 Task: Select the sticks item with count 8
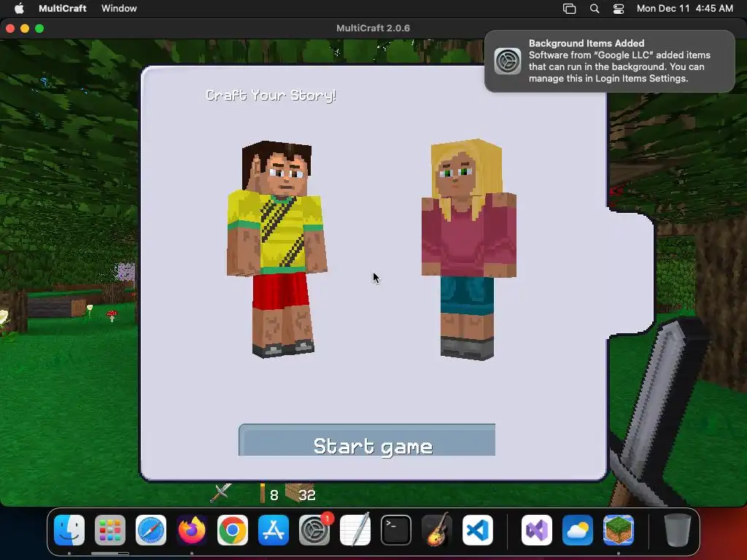click(269, 494)
